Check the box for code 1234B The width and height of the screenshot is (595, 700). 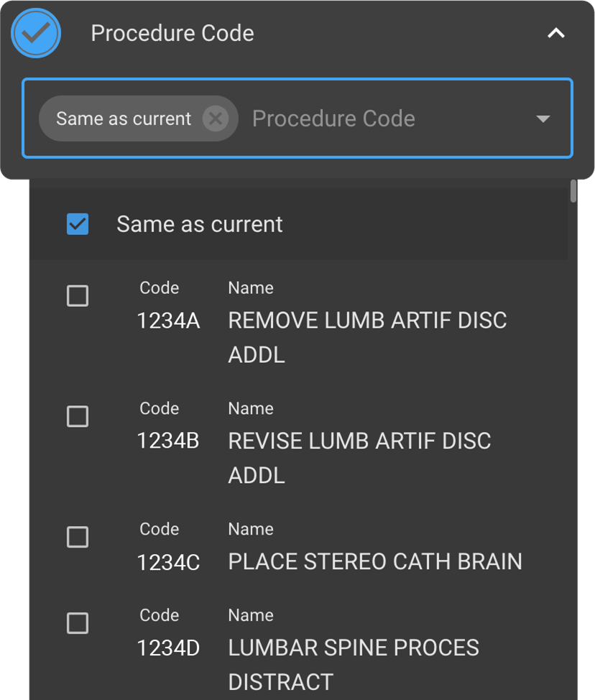click(x=78, y=417)
